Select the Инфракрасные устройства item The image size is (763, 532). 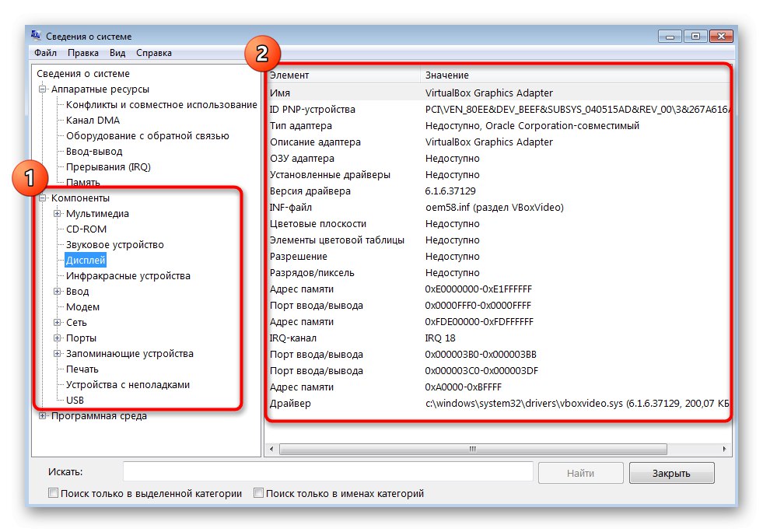coord(128,275)
